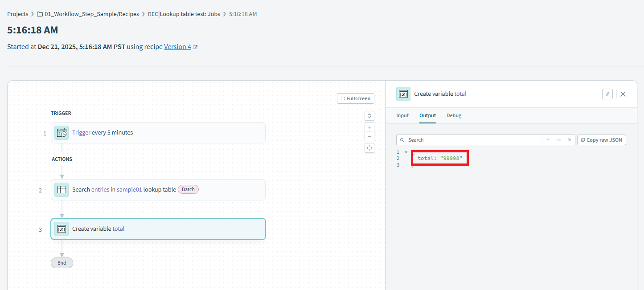Open the canvas in Fullscreen
644x290 pixels.
pos(356,98)
